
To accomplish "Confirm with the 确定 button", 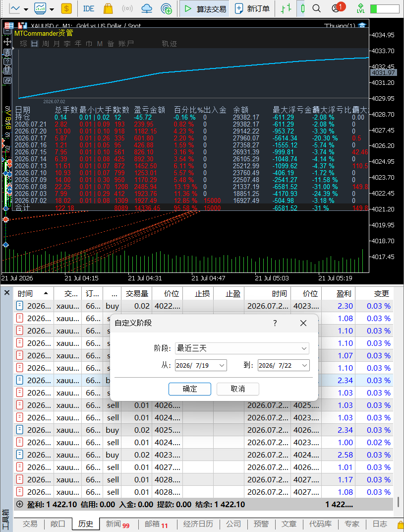I will (x=190, y=389).
